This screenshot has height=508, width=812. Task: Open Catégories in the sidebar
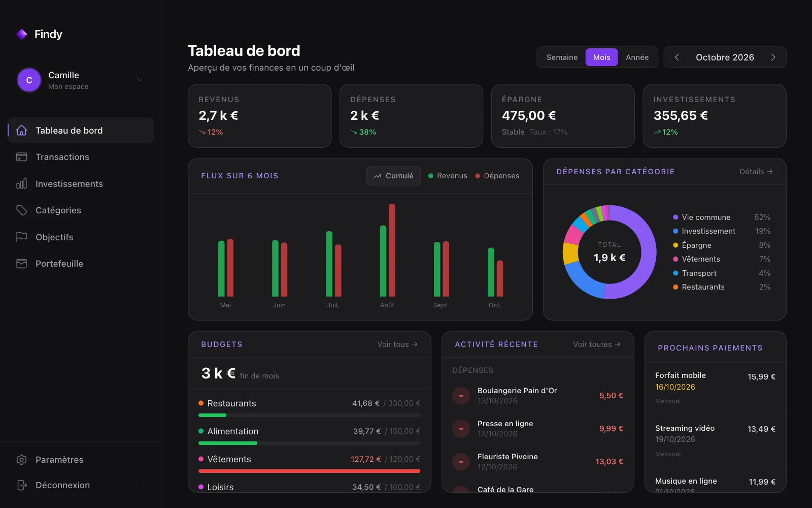81,210
